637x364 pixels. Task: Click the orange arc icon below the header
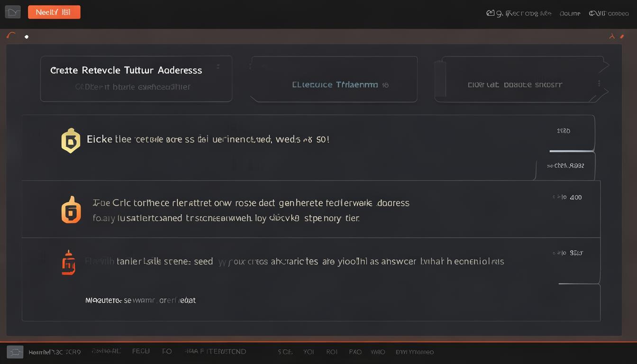click(11, 36)
